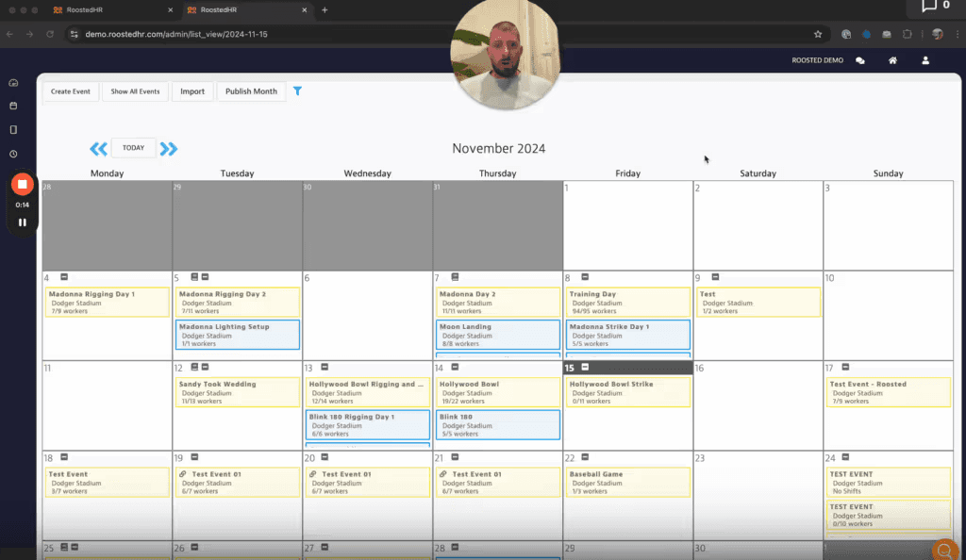Screen dimensions: 966x560
Task: Open the browser extensions puzzle icon
Action: (907, 35)
